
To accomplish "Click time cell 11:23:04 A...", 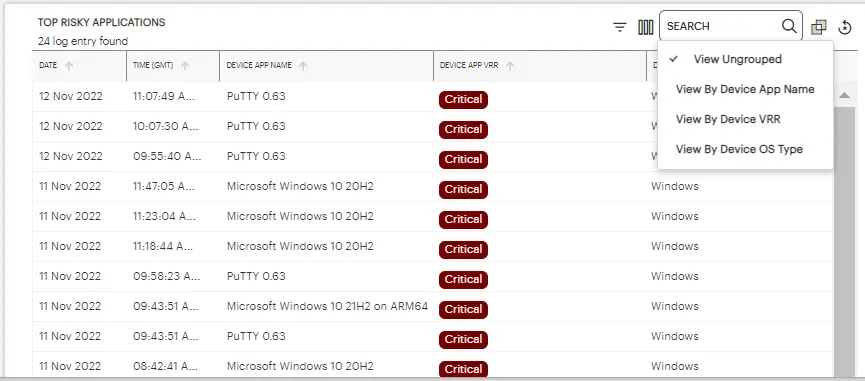I will click(164, 216).
